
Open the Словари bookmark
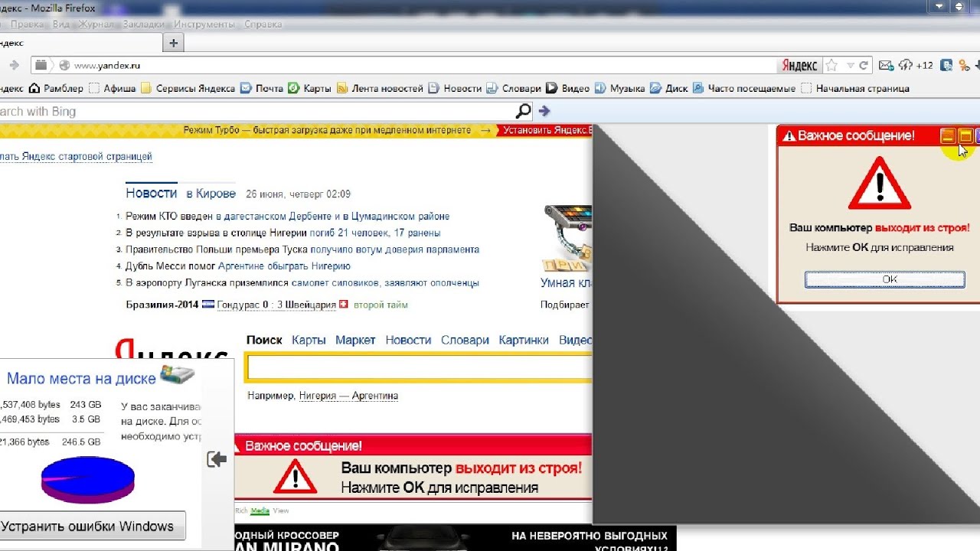coord(514,89)
